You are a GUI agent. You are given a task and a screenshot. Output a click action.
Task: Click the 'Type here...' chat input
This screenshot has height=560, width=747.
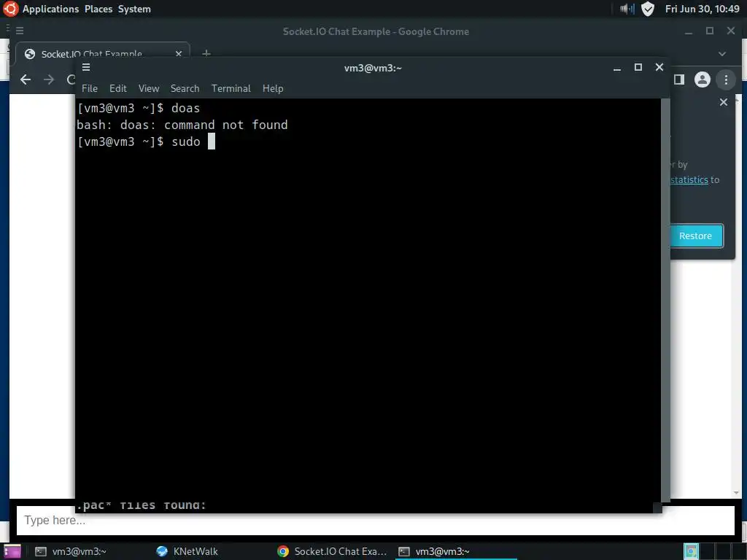(376, 521)
